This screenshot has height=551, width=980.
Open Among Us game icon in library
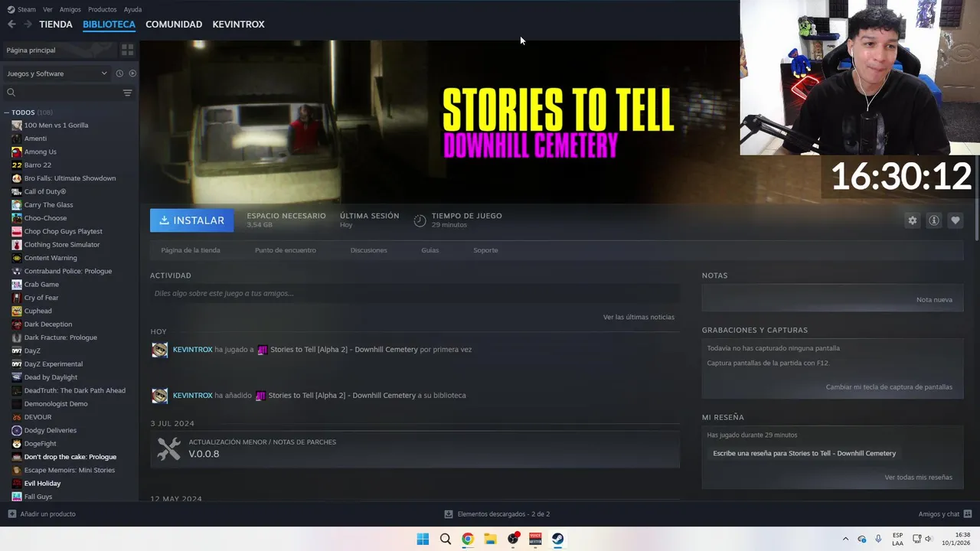pos(16,152)
